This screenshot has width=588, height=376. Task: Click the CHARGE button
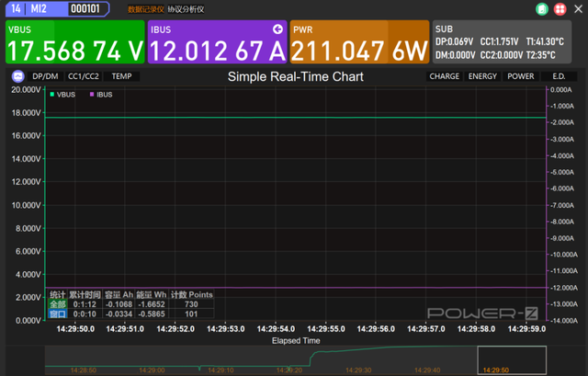click(x=445, y=76)
